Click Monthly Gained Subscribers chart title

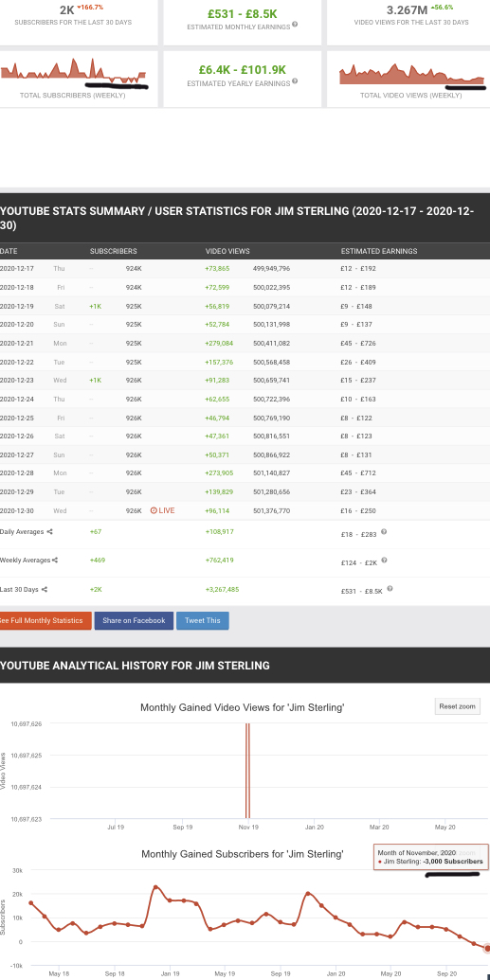click(243, 854)
